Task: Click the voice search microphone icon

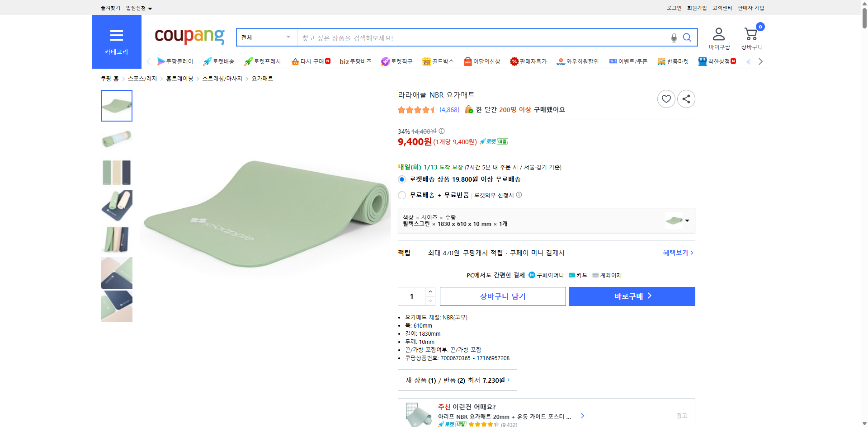Action: 673,38
